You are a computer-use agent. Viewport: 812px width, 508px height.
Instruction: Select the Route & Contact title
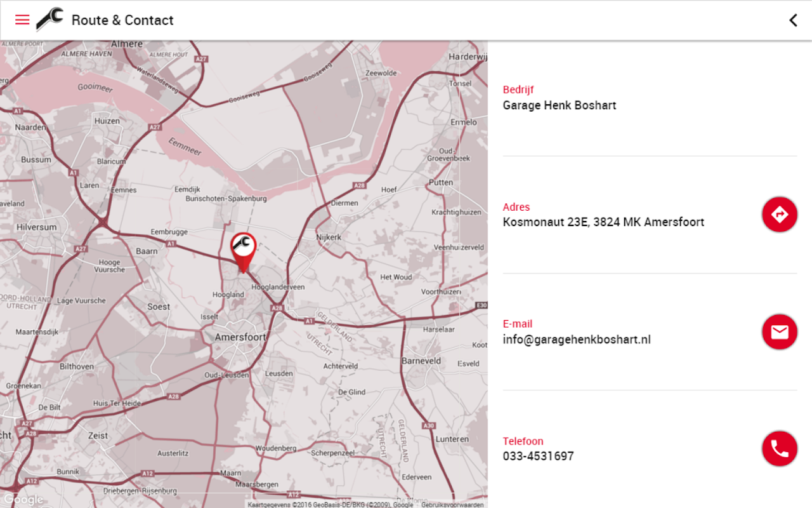click(122, 20)
